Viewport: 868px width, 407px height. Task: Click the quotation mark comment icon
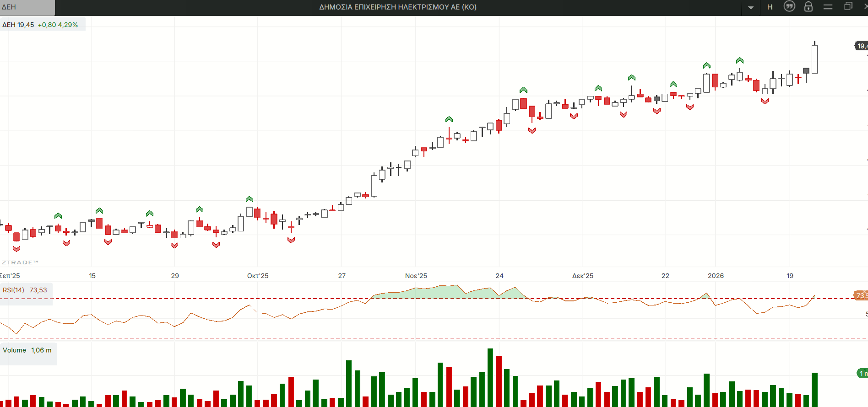[789, 6]
